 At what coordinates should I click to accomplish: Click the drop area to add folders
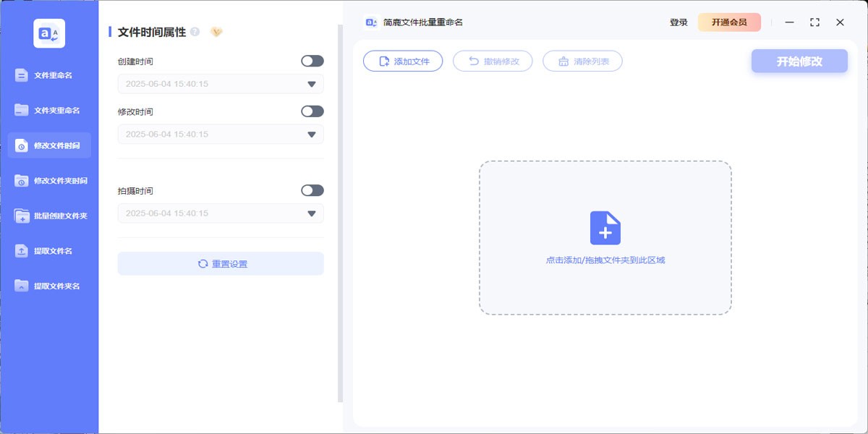(605, 239)
